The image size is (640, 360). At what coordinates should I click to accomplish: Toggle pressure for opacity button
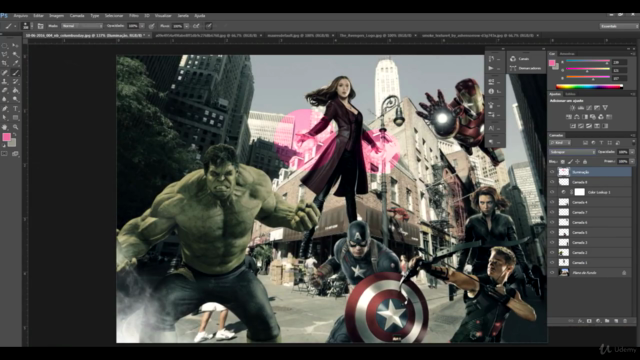[151, 26]
